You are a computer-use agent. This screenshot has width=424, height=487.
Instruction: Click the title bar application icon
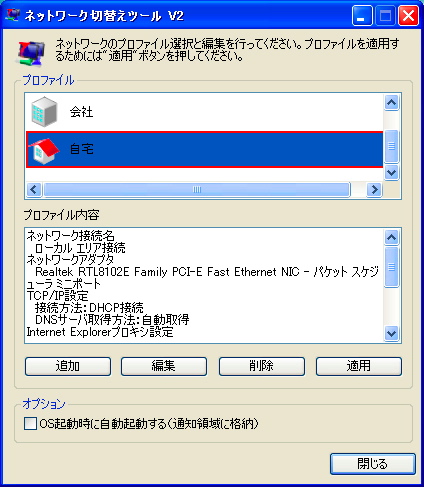click(13, 15)
